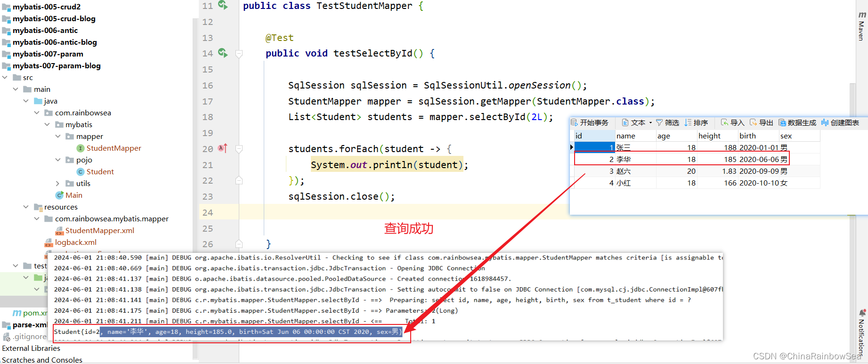Collapse the java folder
This screenshot has width=868, height=364.
[x=26, y=101]
